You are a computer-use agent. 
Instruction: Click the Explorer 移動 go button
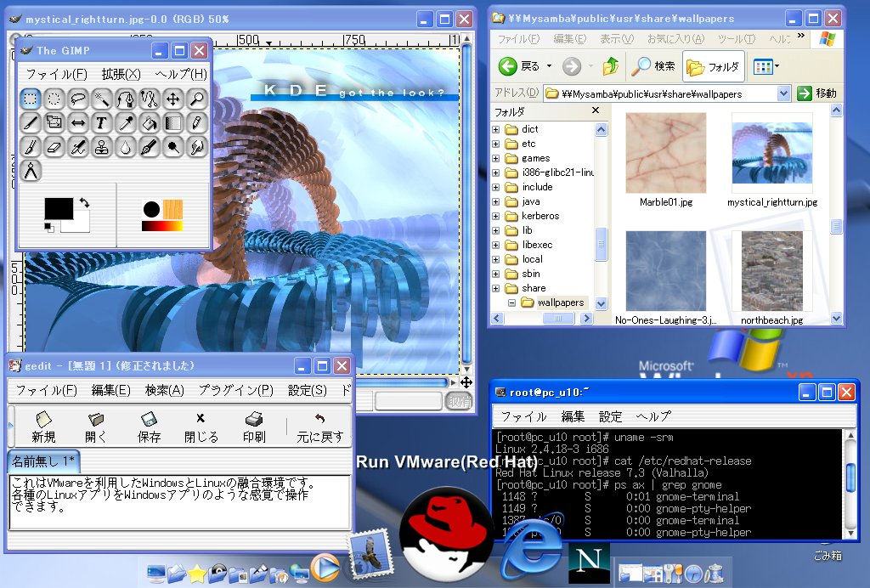[x=816, y=93]
